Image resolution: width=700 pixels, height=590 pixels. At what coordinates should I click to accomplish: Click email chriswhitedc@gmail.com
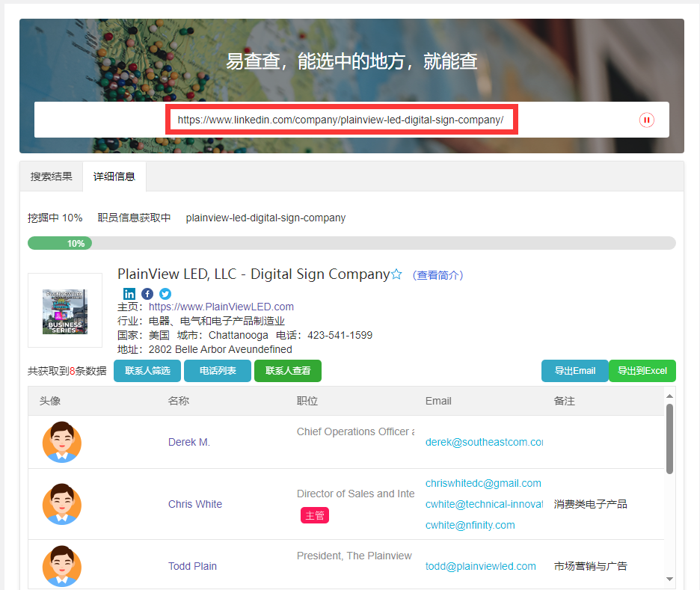coord(483,483)
